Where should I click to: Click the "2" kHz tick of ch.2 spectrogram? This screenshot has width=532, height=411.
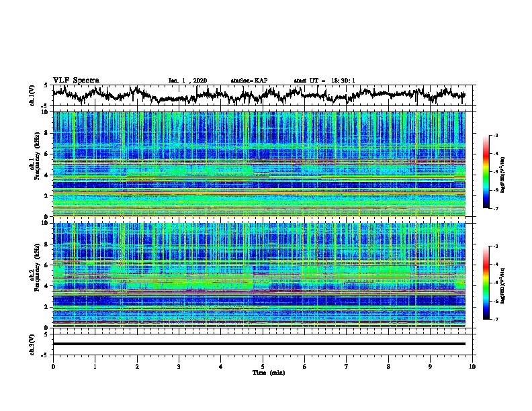point(48,307)
